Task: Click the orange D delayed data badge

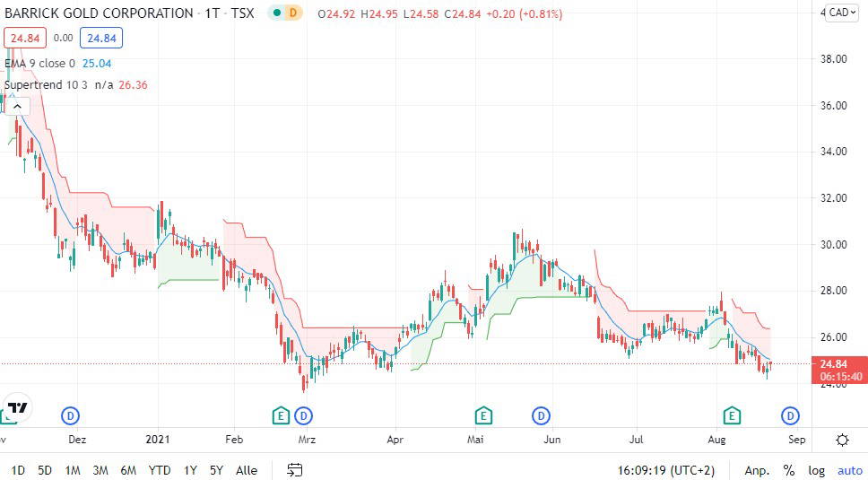Action: click(293, 13)
